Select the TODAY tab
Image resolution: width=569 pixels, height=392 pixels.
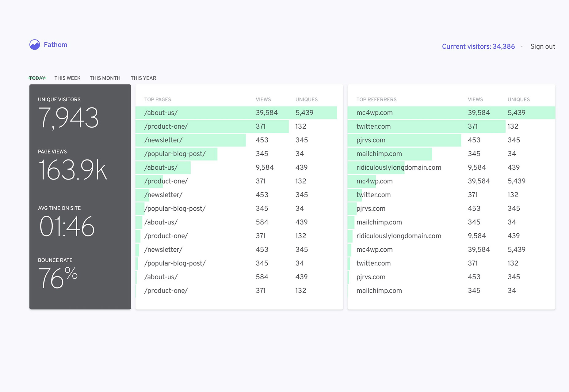pos(37,78)
